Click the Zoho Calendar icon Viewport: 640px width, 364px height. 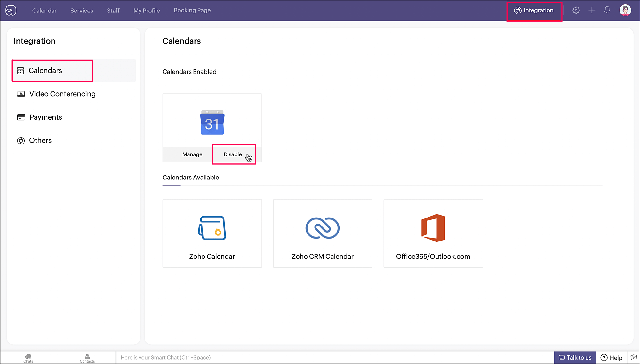[x=212, y=228]
